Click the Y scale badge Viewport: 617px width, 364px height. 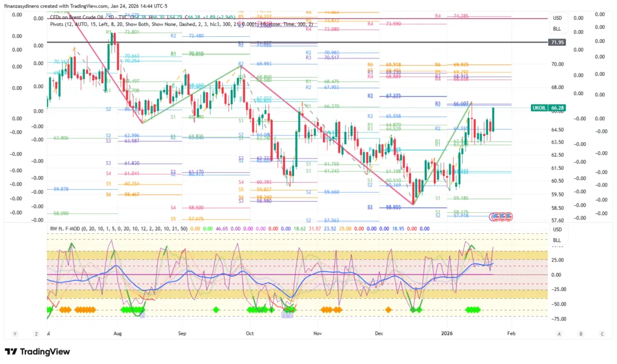(14, 333)
